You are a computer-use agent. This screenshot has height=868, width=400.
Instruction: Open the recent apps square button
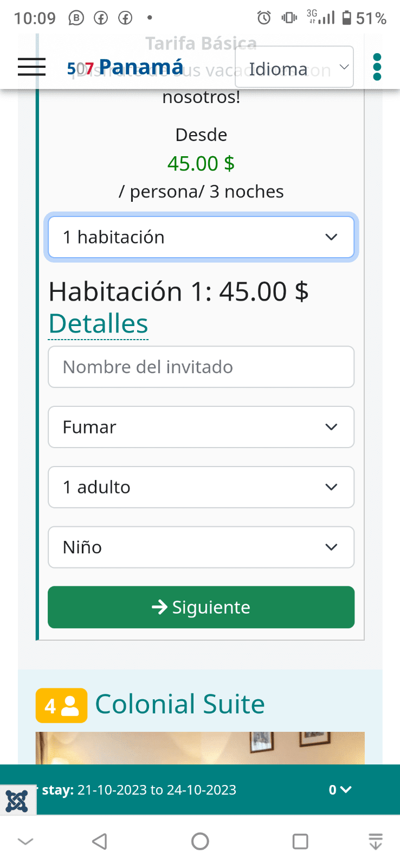(x=300, y=841)
